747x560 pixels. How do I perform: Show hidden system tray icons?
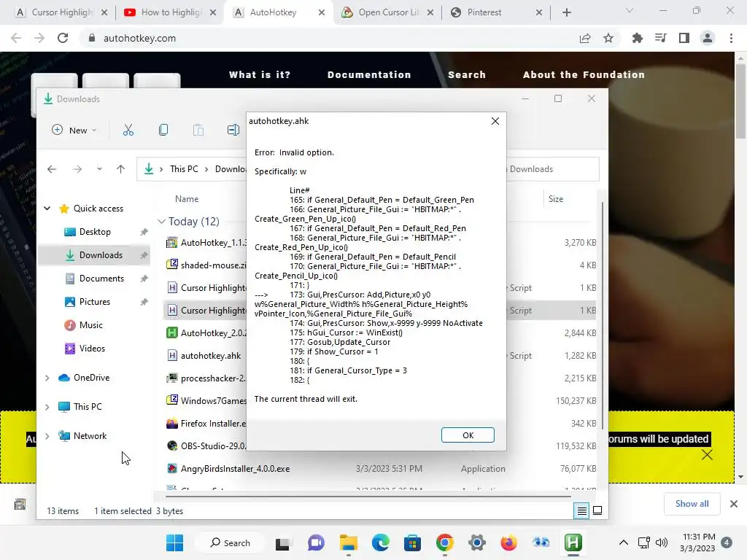tap(623, 542)
